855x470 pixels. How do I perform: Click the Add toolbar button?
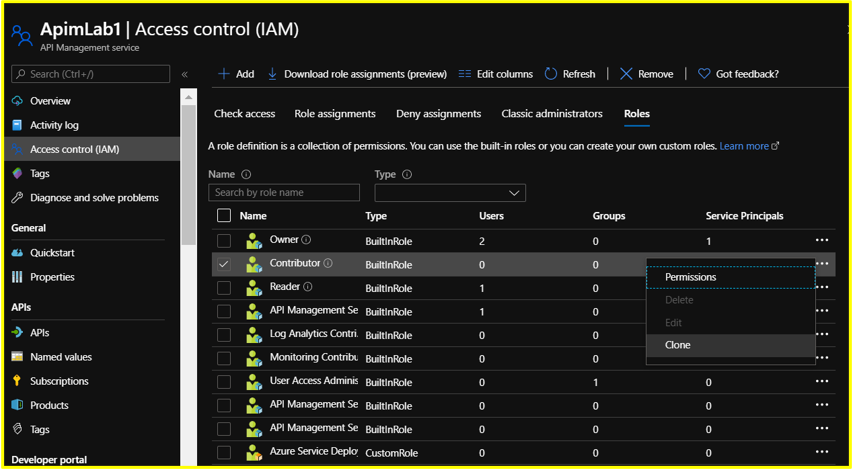pyautogui.click(x=236, y=74)
